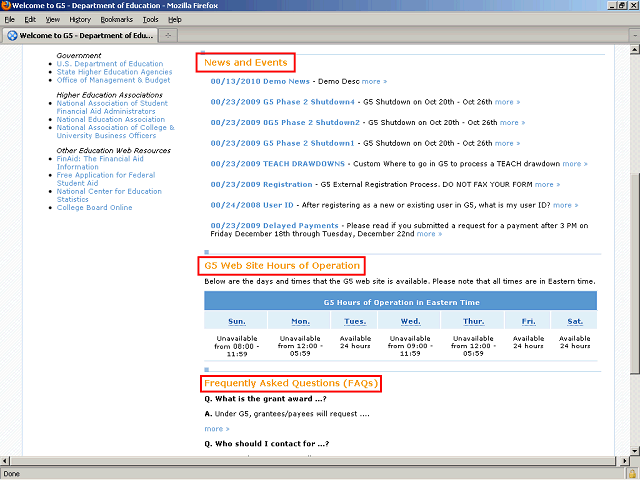Open the Registration news item
The image size is (640, 480).
coord(261,184)
